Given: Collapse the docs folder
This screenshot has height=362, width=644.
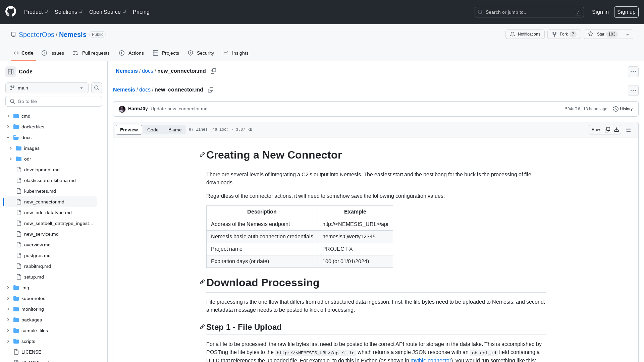Looking at the screenshot, I should (x=8, y=137).
